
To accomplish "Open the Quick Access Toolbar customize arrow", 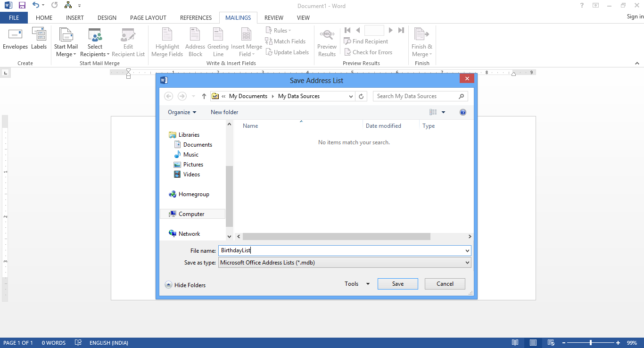I will tap(79, 6).
